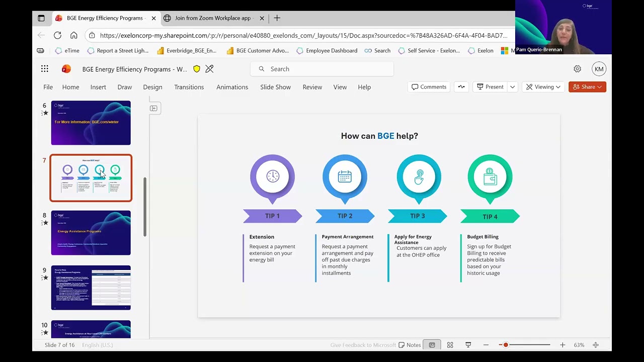
Task: Toggle Normal view button in status bar
Action: [x=432, y=345]
